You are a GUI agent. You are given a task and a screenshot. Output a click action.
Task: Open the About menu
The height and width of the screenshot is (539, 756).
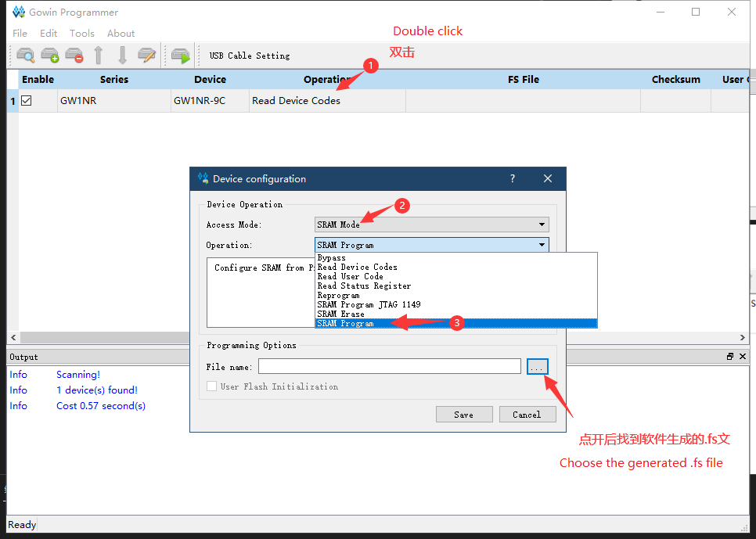121,34
